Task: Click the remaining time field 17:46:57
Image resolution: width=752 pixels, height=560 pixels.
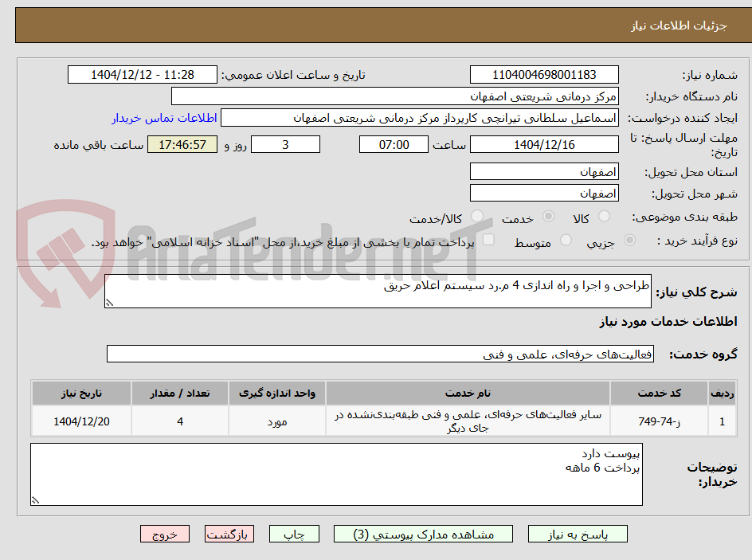Action: 182,144
